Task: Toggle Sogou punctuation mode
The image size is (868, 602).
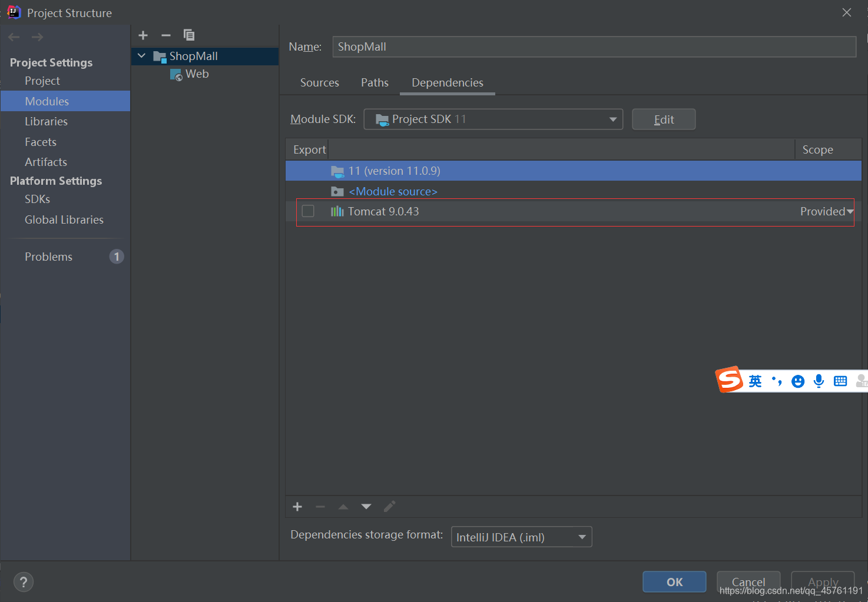Action: tap(777, 381)
